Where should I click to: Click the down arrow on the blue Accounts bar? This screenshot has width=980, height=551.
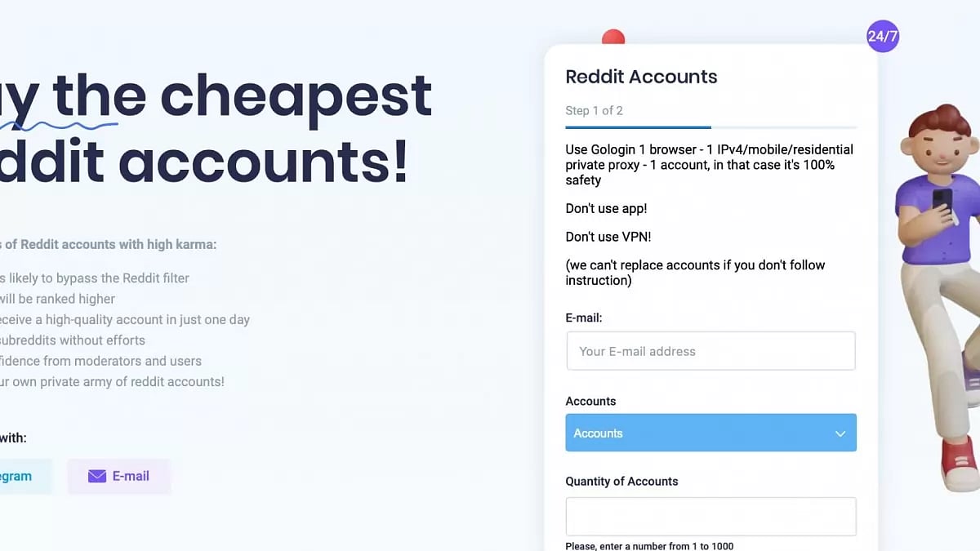840,433
